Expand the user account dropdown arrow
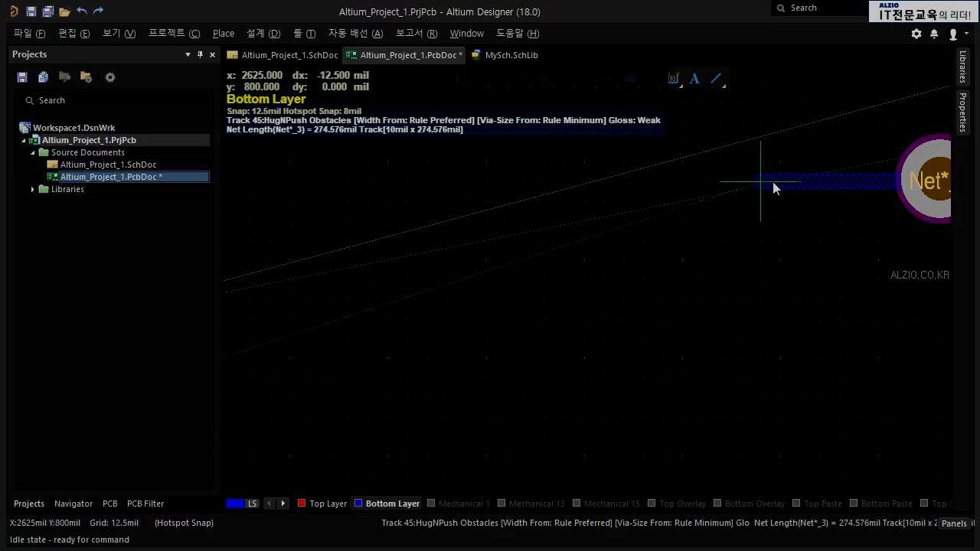Screen dimensions: 980x551 click(x=966, y=34)
